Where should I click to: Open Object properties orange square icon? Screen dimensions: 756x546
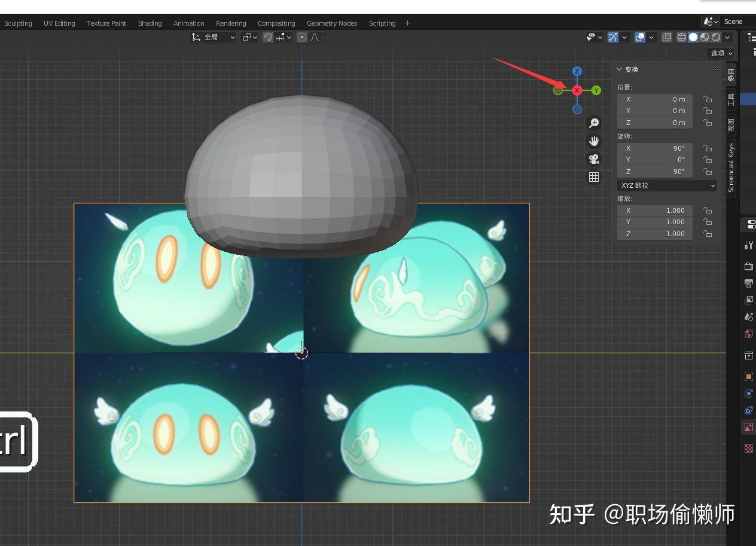(x=749, y=377)
